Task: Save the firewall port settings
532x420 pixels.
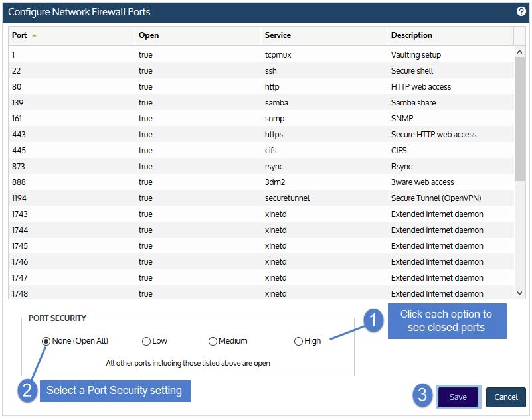Action: click(458, 397)
